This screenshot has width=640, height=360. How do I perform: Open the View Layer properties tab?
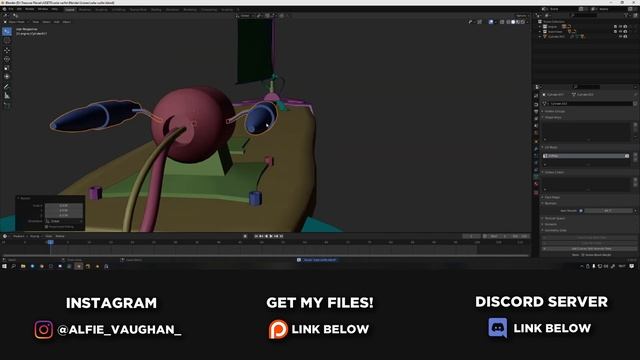(x=536, y=118)
